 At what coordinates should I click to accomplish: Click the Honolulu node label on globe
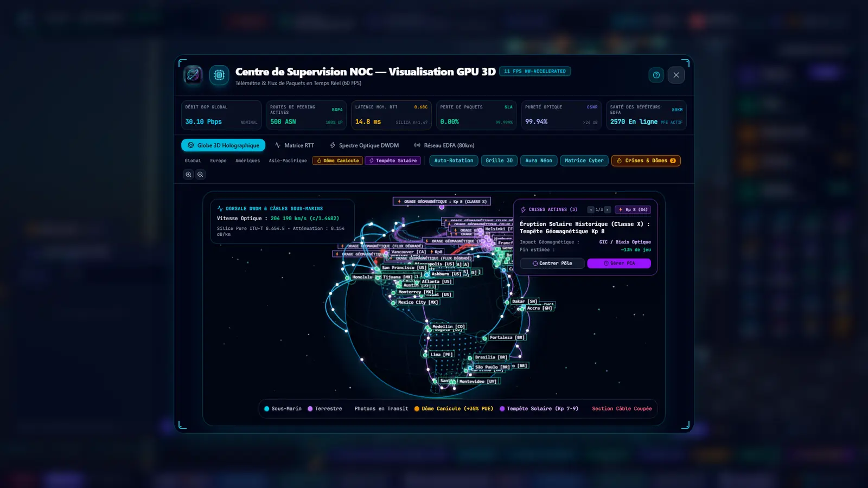[x=362, y=277]
